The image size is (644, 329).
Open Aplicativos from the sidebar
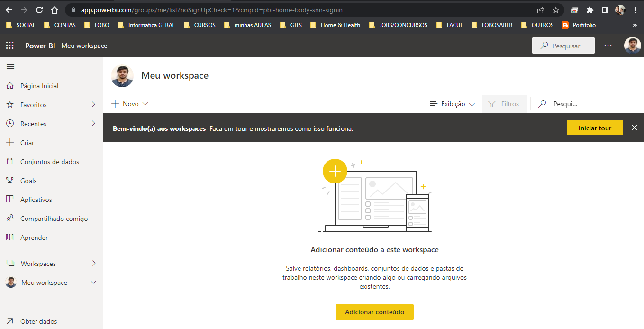point(37,199)
